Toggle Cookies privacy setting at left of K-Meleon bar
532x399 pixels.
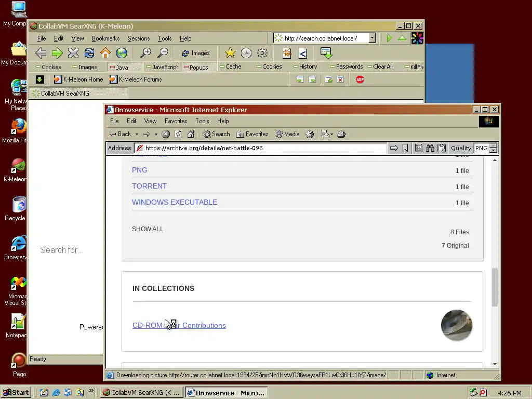48,67
